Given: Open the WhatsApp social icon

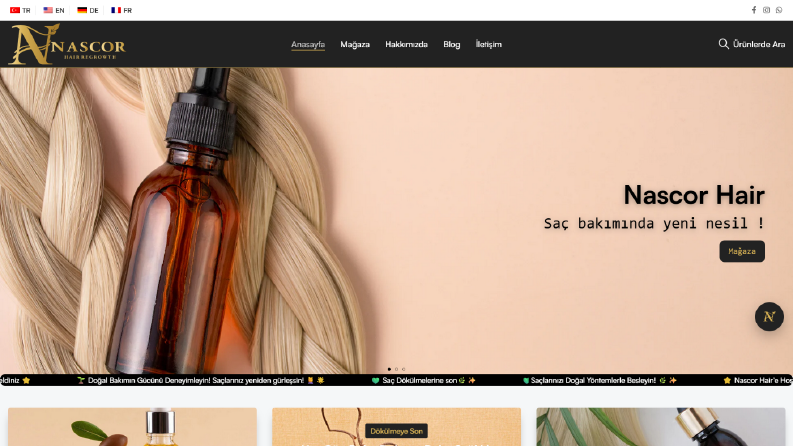Looking at the screenshot, I should (779, 10).
